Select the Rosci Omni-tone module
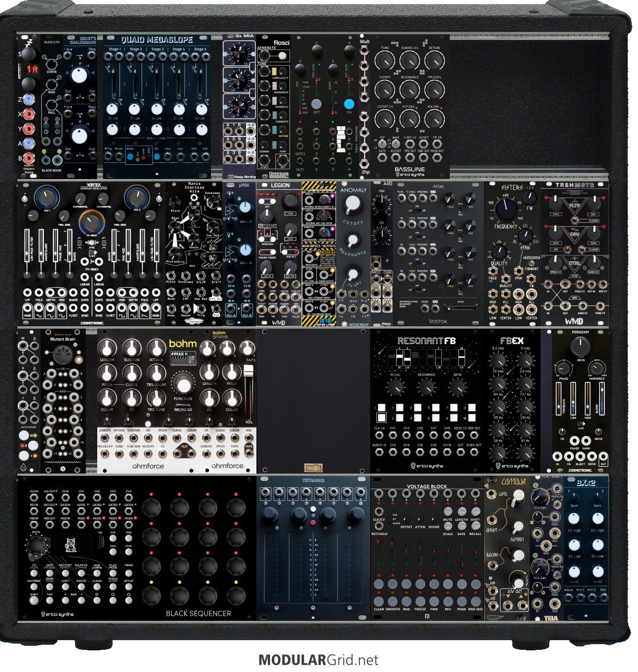The width and height of the screenshot is (638, 672). 273,106
